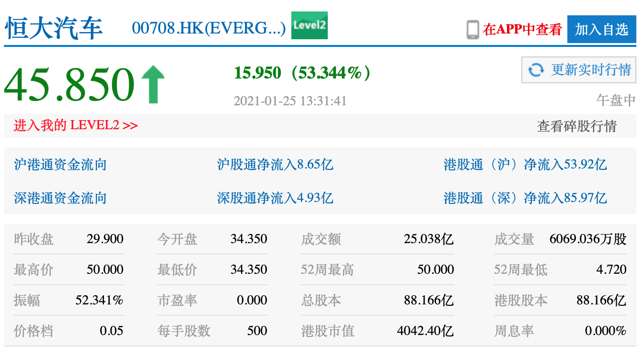Image resolution: width=644 pixels, height=358 pixels.
Task: Open 港股通(深)净流入85.97亿 link
Action: [525, 198]
